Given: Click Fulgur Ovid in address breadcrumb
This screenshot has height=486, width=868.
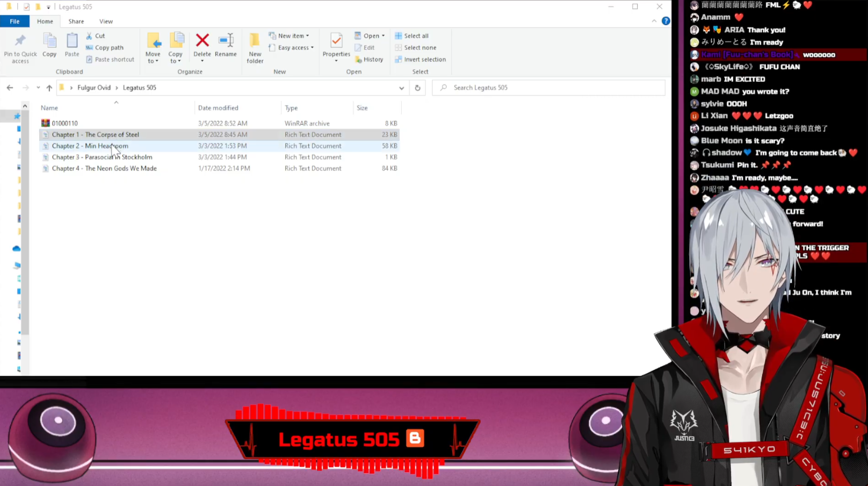Looking at the screenshot, I should (x=94, y=88).
